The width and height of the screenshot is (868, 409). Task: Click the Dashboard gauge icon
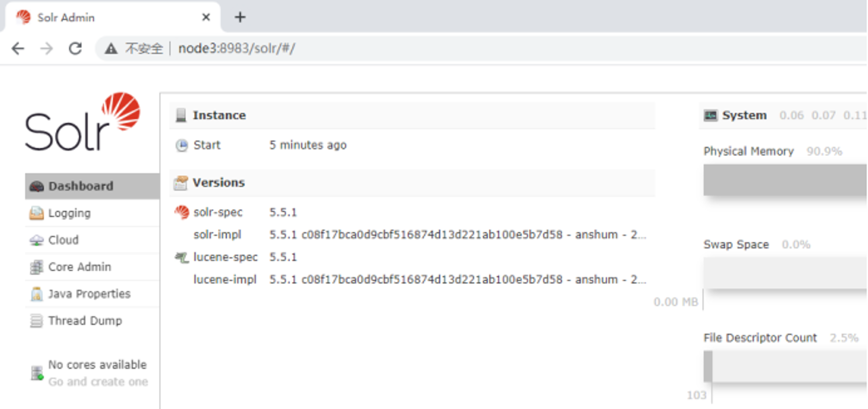(36, 187)
